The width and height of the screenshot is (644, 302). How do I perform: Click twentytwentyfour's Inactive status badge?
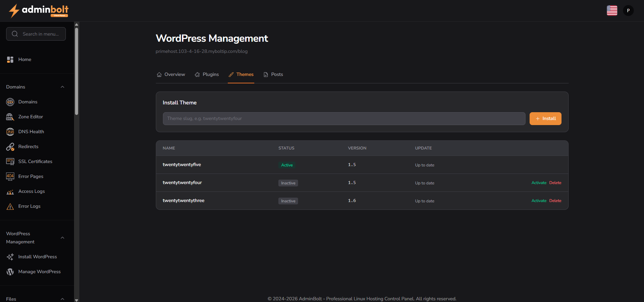[x=288, y=183]
